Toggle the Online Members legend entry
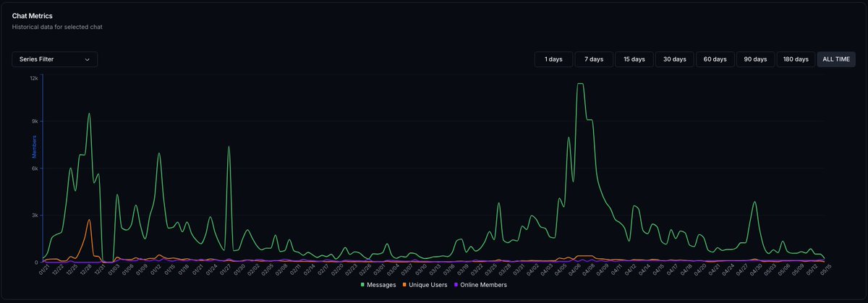 [480, 285]
